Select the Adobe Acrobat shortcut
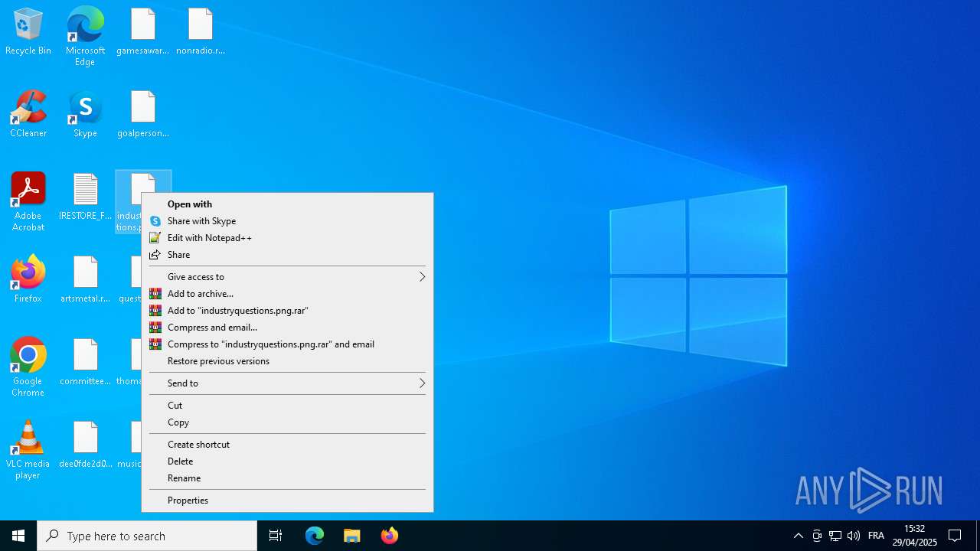 coord(28,202)
